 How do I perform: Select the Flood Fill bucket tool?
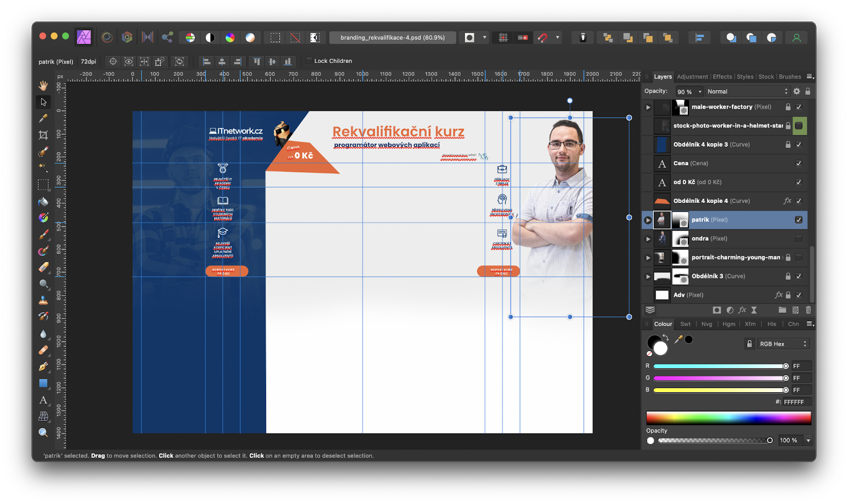point(43,201)
